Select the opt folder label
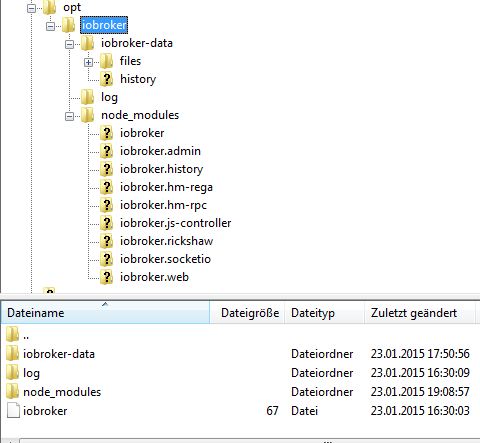Viewport: 480px width, 443px height. click(x=72, y=7)
